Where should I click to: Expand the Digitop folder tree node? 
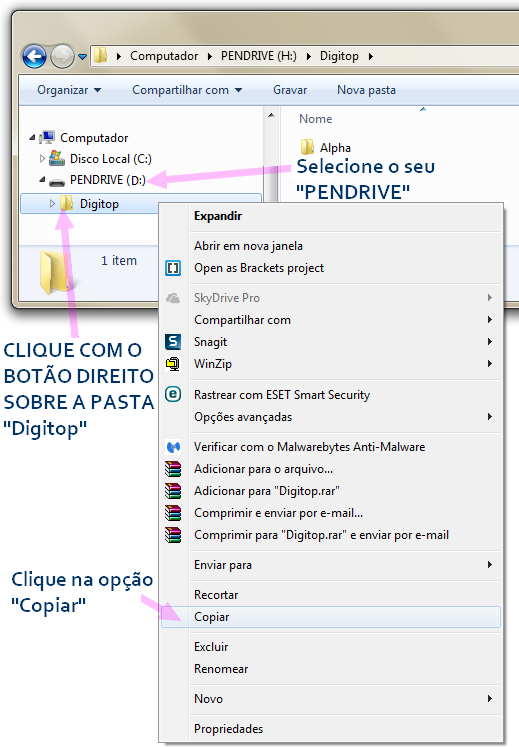(52, 203)
